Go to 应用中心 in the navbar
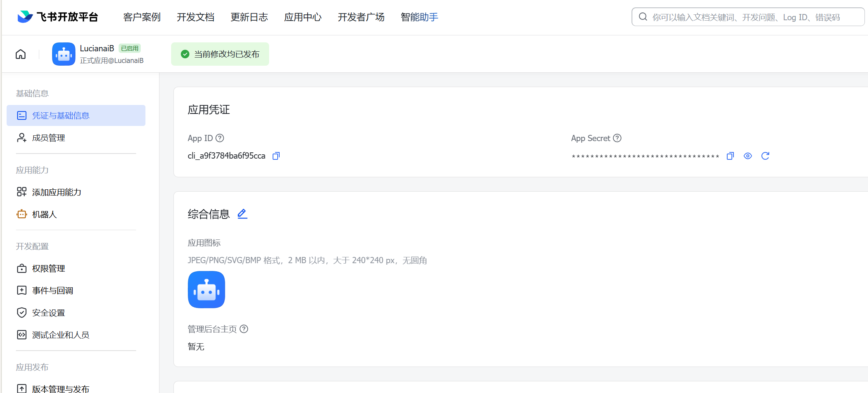The height and width of the screenshot is (393, 868). click(303, 17)
